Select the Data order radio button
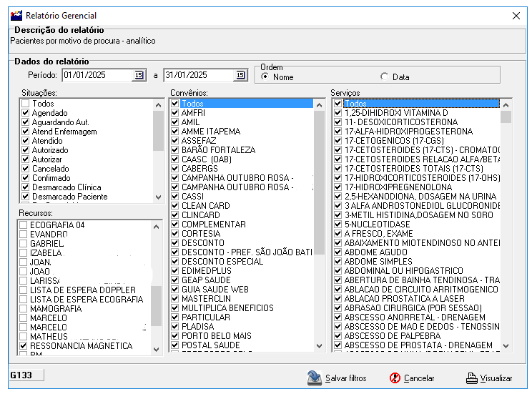The height and width of the screenshot is (394, 532). [385, 77]
